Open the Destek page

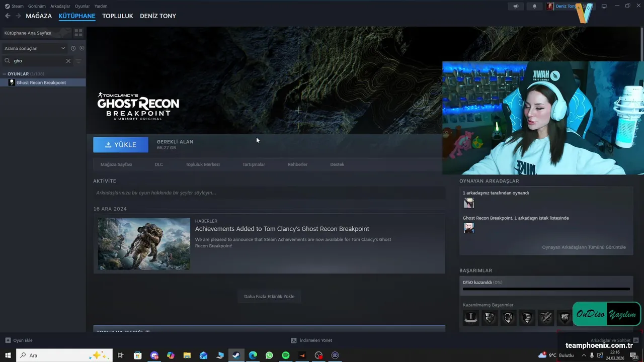(337, 164)
